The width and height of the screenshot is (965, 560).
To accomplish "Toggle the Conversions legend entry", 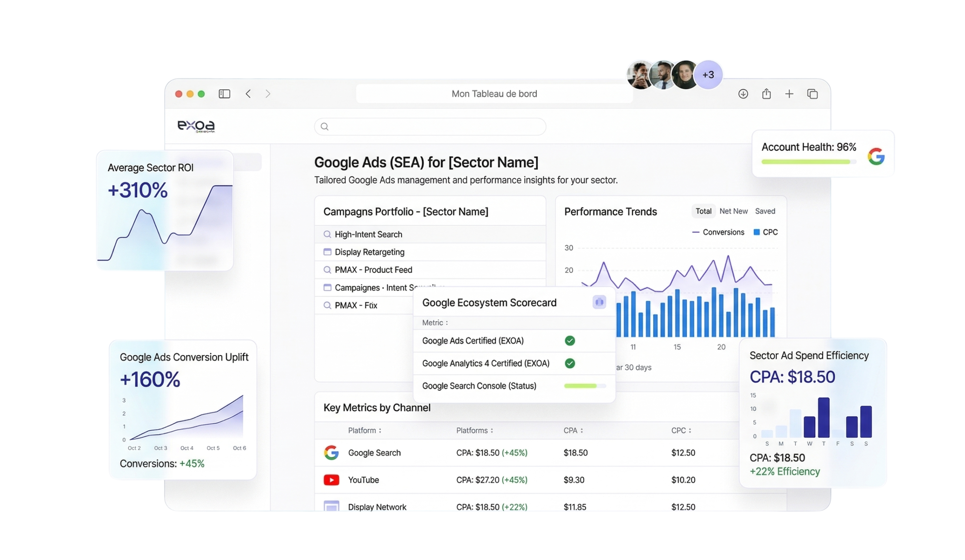I will click(718, 232).
